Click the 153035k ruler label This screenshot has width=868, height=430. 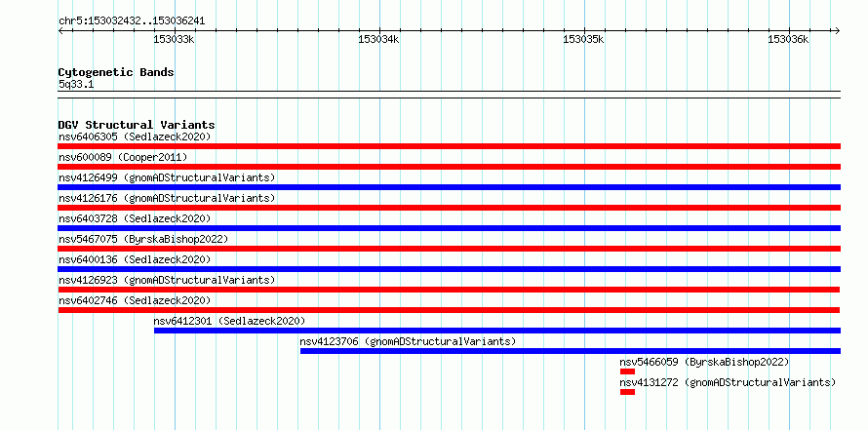click(x=583, y=39)
